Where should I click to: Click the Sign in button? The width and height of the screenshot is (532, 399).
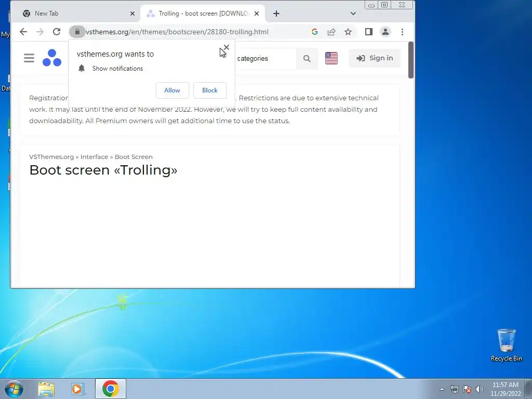tap(375, 58)
